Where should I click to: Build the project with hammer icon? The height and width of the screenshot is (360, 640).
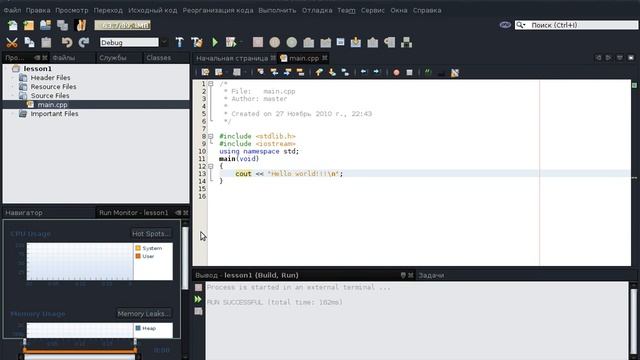click(180, 42)
